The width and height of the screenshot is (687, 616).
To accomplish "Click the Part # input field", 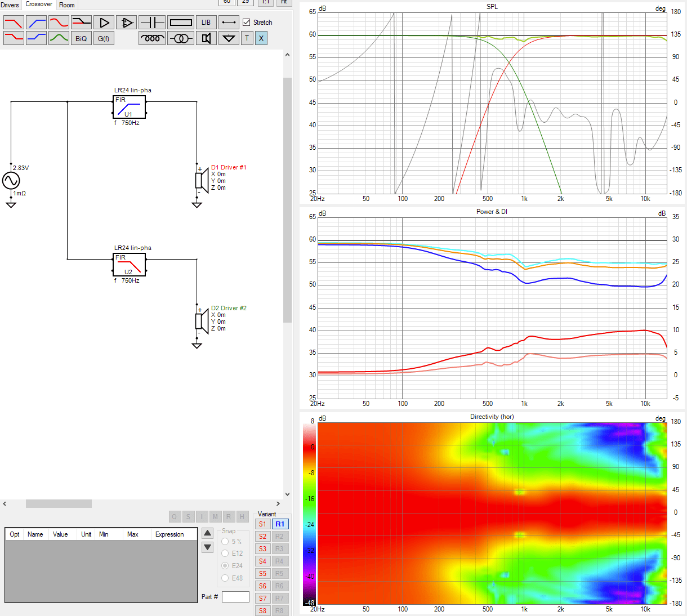I will pyautogui.click(x=235, y=597).
